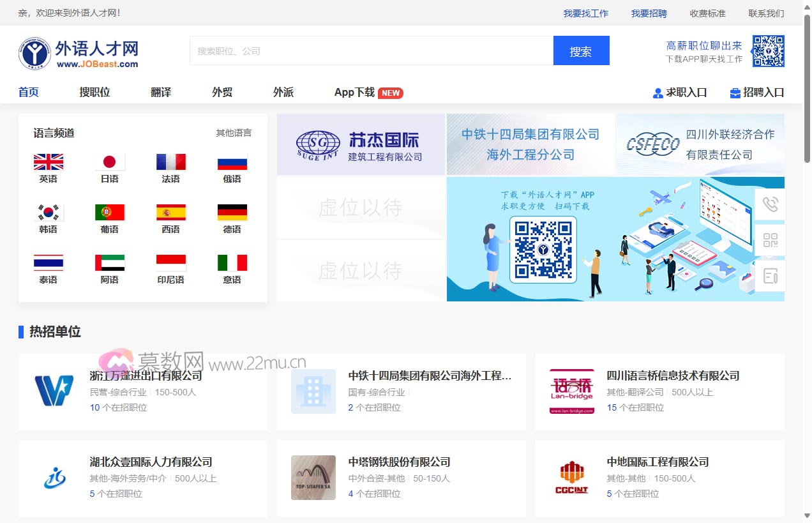This screenshot has height=523, width=812.
Task: Choose the French flag language icon
Action: pyautogui.click(x=170, y=162)
